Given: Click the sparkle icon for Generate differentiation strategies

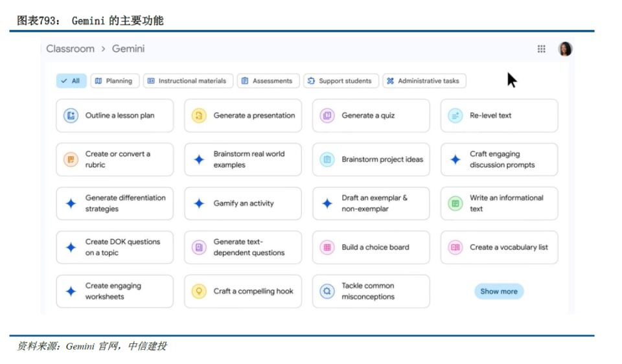Looking at the screenshot, I should coord(71,203).
